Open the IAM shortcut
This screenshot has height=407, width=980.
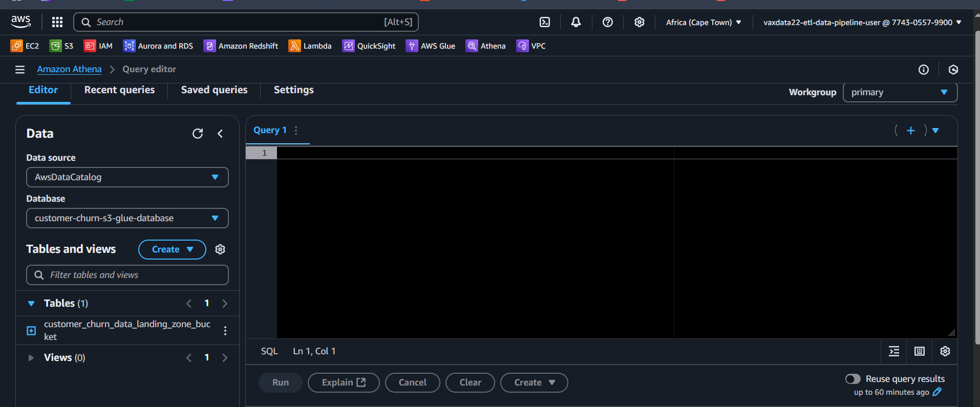pyautogui.click(x=98, y=46)
